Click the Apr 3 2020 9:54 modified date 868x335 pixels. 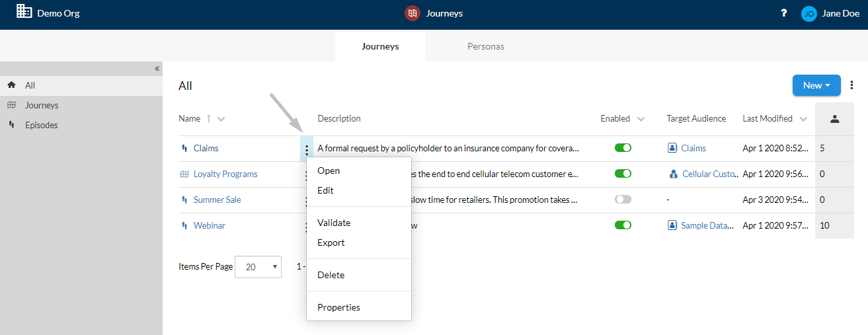pos(775,200)
